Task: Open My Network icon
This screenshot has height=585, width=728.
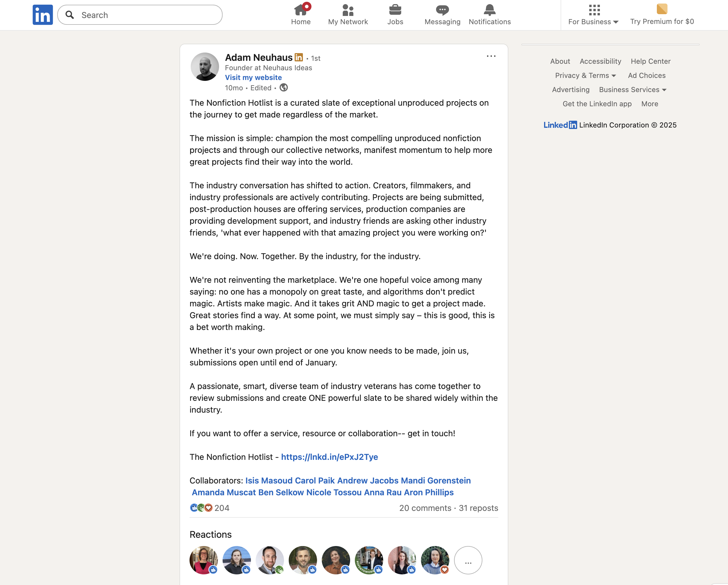Action: point(348,10)
